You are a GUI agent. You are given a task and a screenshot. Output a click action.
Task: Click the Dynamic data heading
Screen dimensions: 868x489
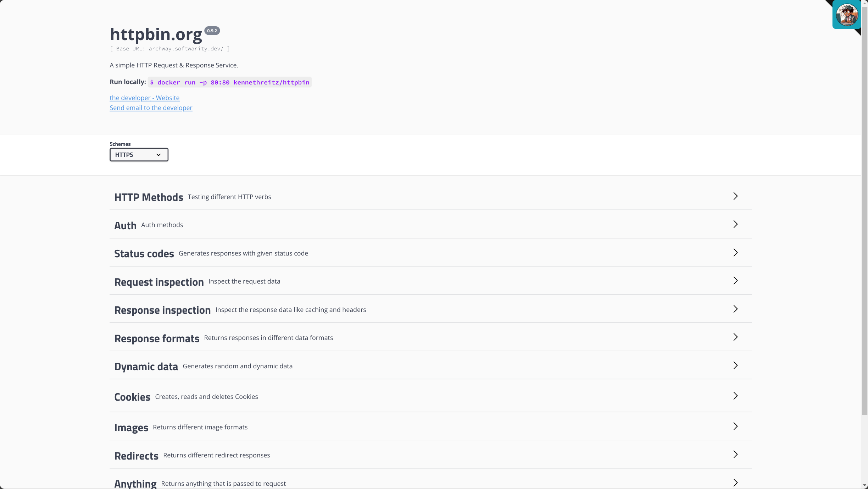[x=146, y=367]
